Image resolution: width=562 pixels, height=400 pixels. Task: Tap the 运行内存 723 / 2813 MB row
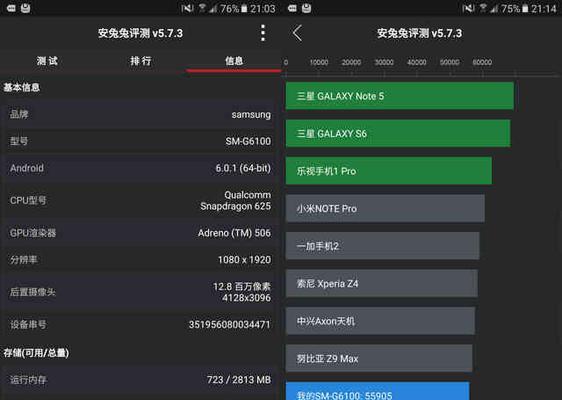[x=140, y=380]
